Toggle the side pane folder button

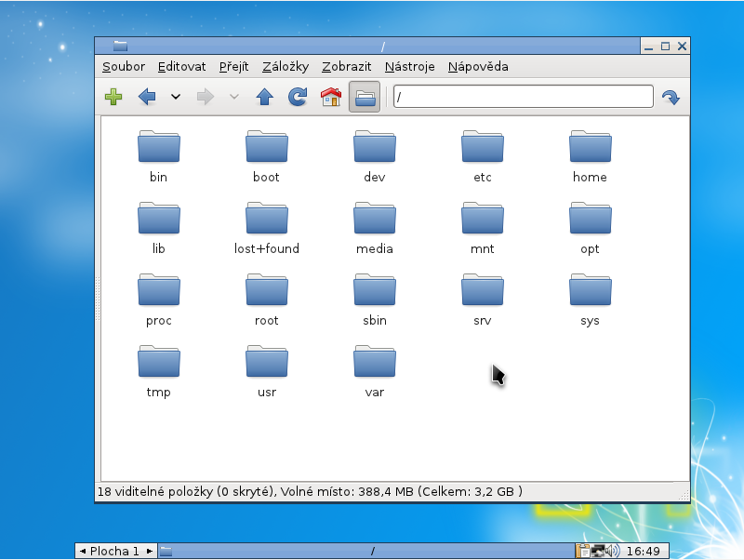(x=365, y=96)
